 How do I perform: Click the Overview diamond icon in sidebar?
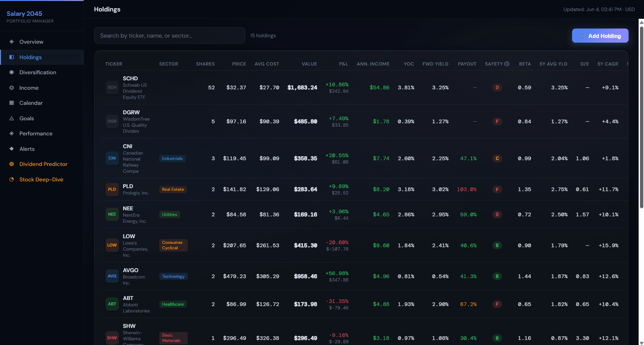12,42
